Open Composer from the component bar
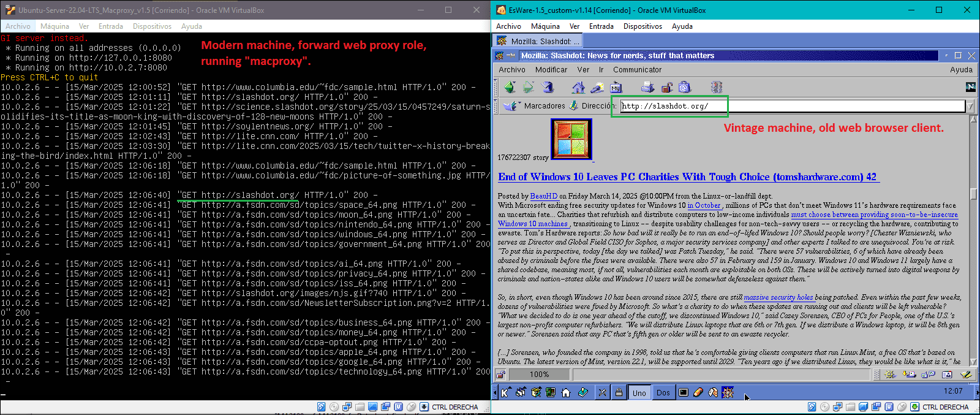This screenshot has height=415, width=980. click(x=966, y=375)
